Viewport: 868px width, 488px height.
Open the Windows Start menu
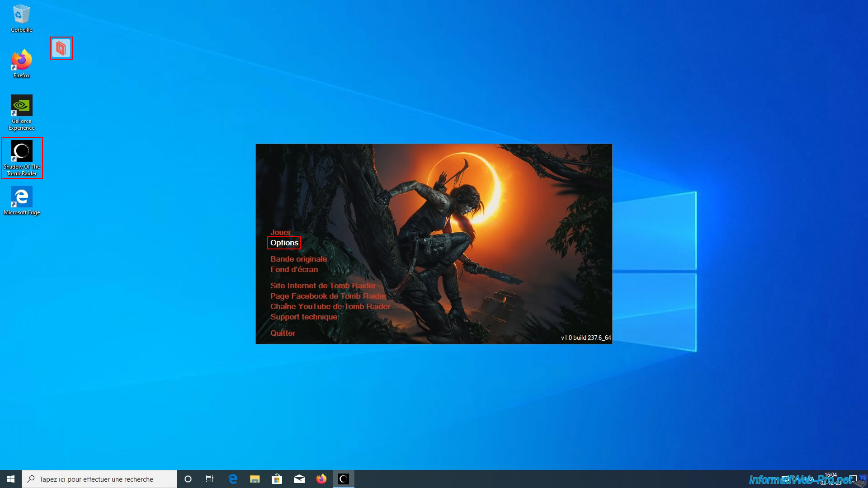pos(11,479)
